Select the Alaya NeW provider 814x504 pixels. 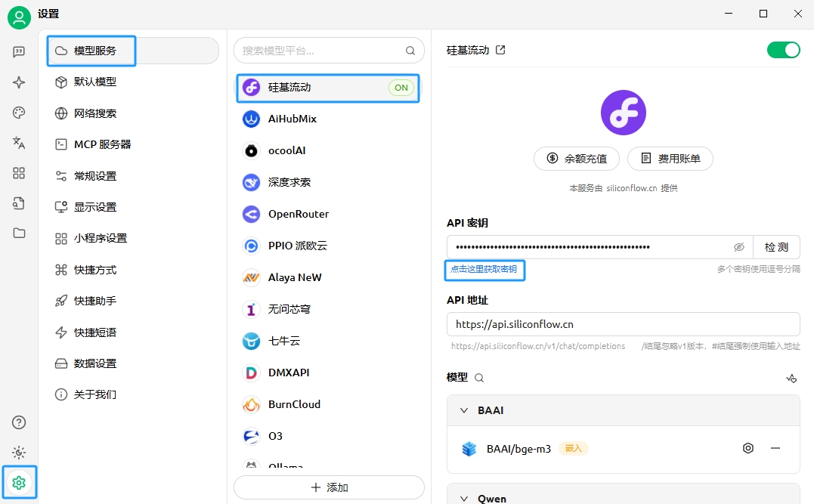point(329,277)
